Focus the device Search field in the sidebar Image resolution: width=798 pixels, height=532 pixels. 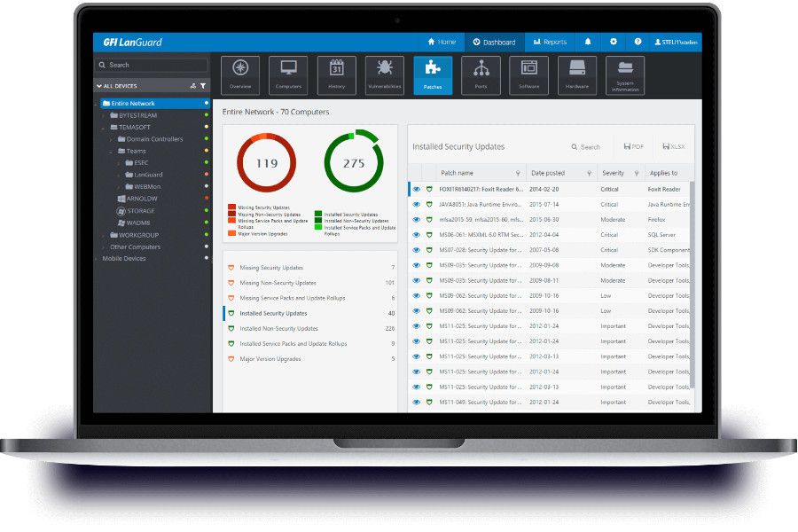point(152,65)
